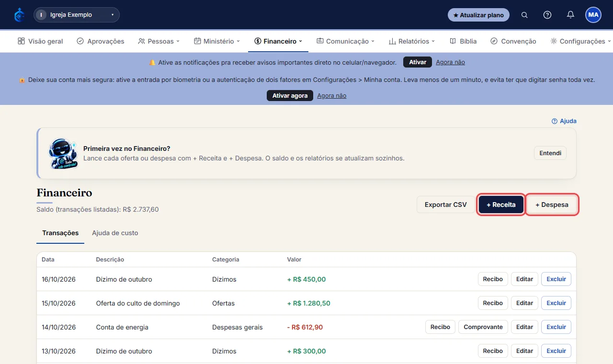Open Recibo for Conta de energia

(x=440, y=327)
